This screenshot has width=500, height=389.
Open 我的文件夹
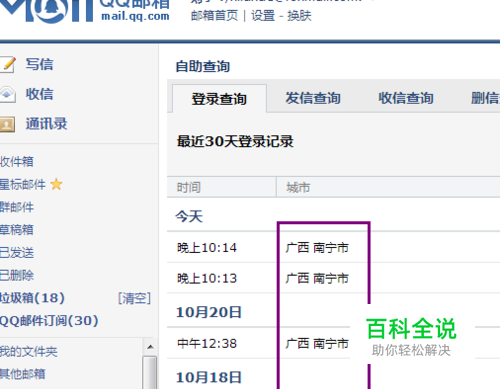point(29,351)
